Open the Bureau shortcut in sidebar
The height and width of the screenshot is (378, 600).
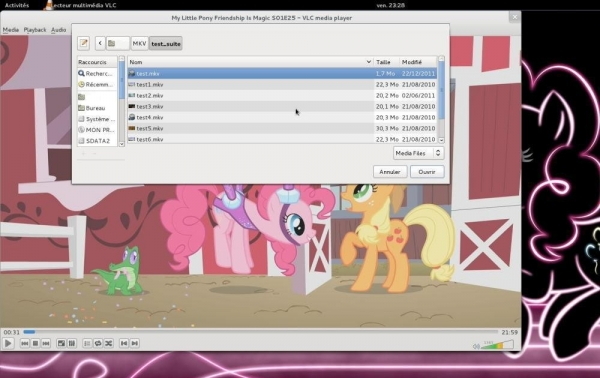coord(97,108)
